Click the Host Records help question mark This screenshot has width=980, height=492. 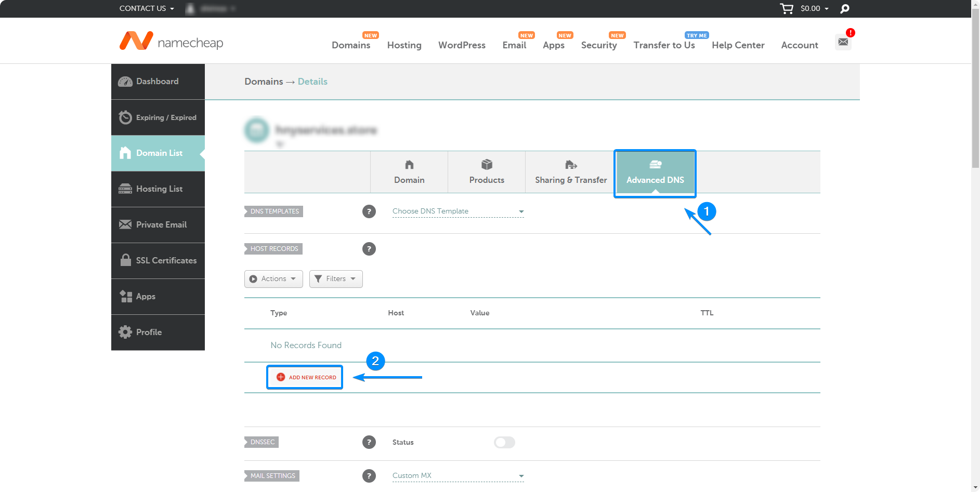click(x=369, y=249)
